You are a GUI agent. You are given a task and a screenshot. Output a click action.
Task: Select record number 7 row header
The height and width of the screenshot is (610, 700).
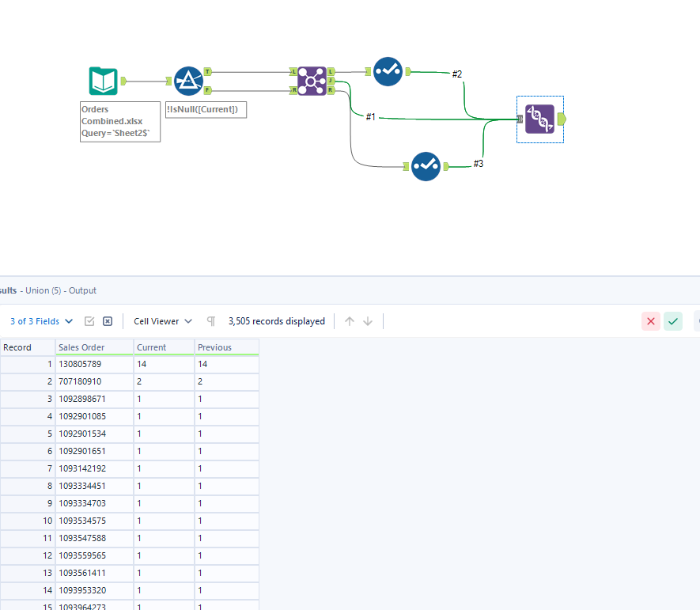27,469
